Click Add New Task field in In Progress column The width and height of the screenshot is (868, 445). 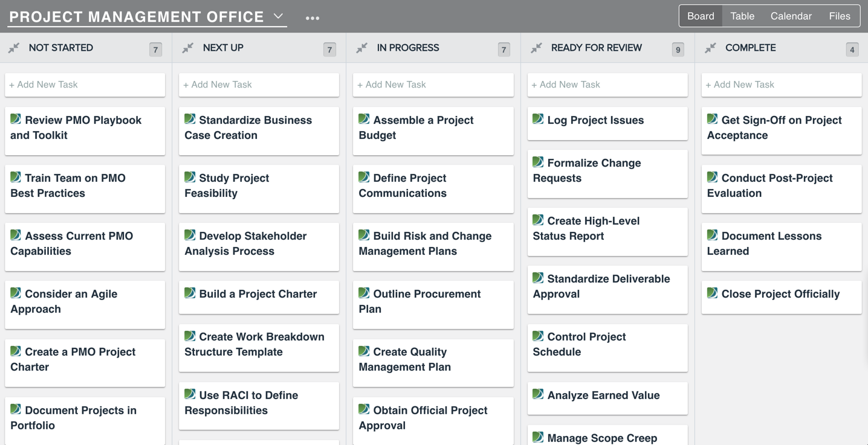click(x=433, y=85)
